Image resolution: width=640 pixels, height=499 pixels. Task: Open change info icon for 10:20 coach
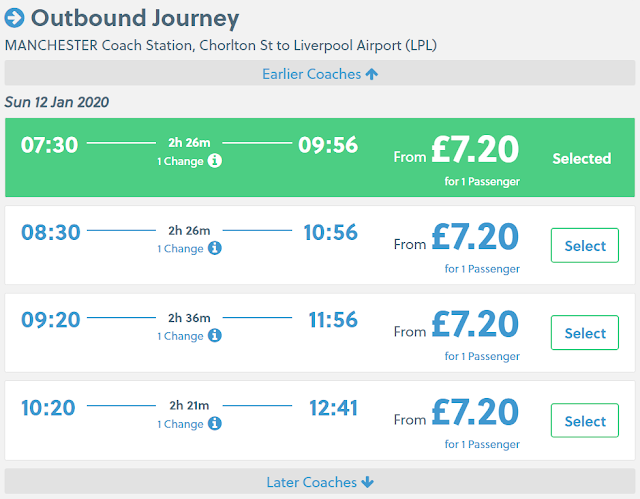click(215, 424)
